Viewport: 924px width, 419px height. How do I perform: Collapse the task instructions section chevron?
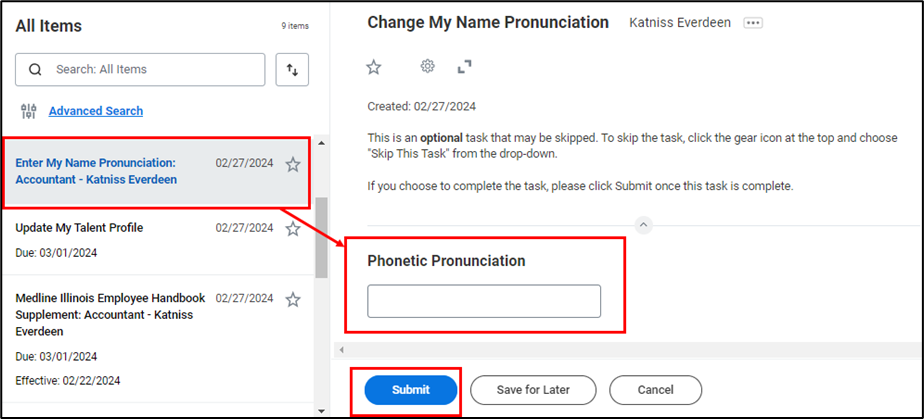[643, 226]
